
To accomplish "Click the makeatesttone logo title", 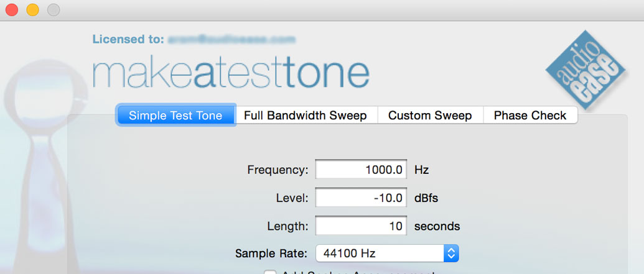I will click(231, 74).
